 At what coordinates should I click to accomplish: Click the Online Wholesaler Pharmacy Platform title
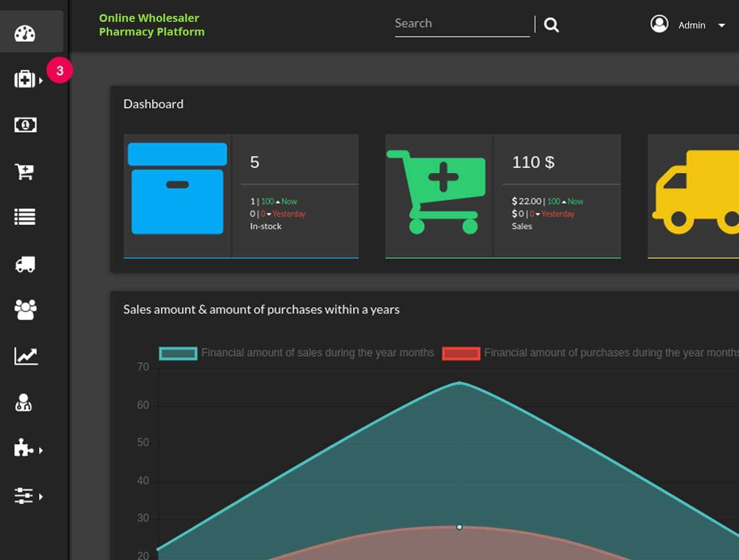[152, 25]
